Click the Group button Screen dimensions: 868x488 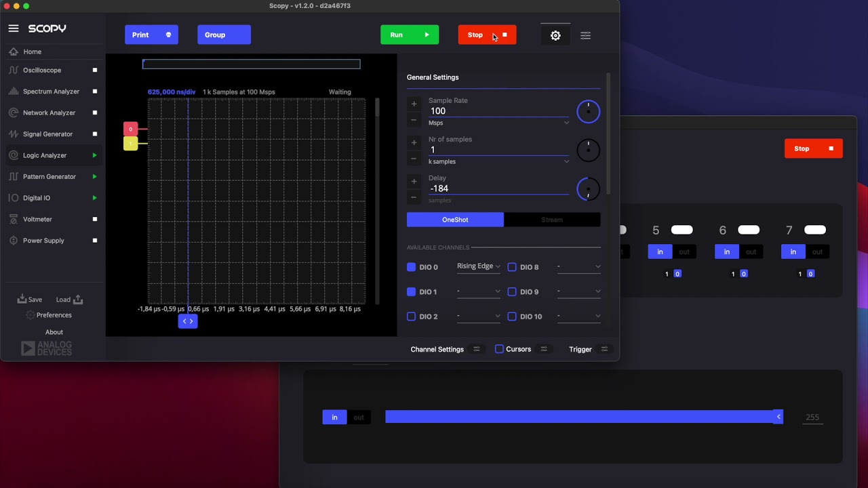[224, 35]
